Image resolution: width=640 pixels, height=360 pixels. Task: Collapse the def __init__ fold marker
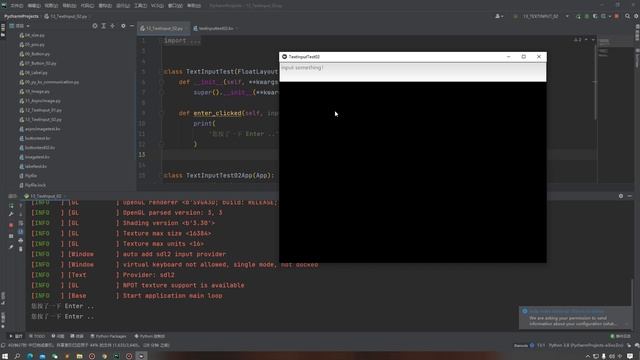click(x=162, y=82)
